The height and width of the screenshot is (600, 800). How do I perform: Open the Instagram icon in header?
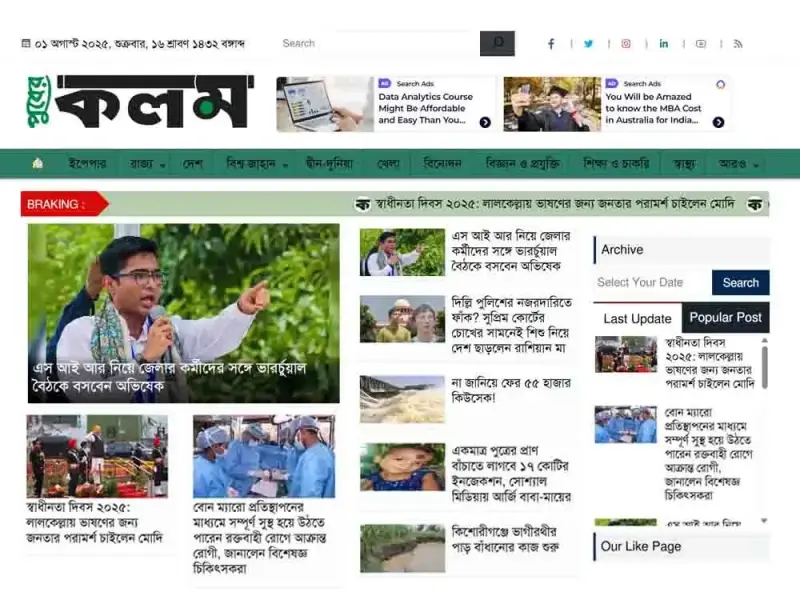point(626,44)
